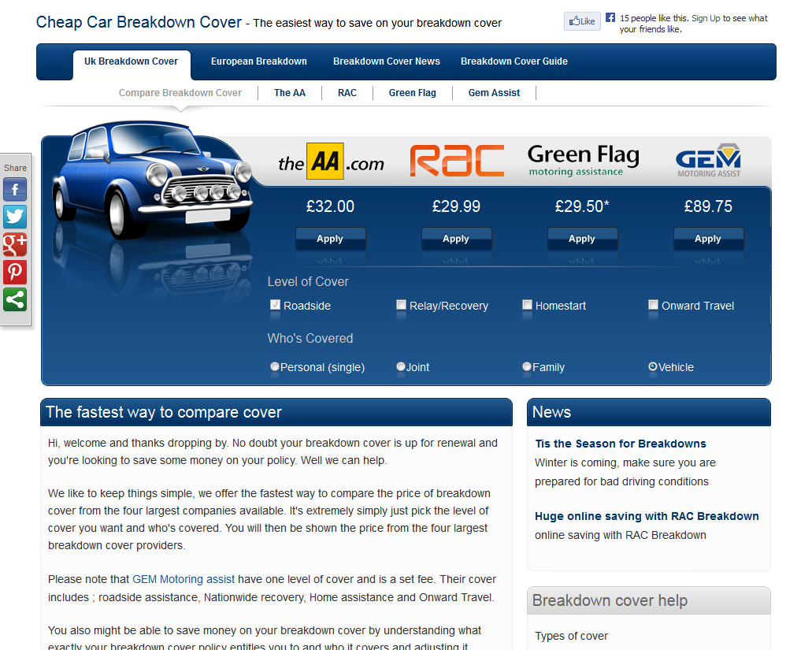Enable the Roadside level of cover
Image resolution: width=812 pixels, height=650 pixels.
click(275, 304)
